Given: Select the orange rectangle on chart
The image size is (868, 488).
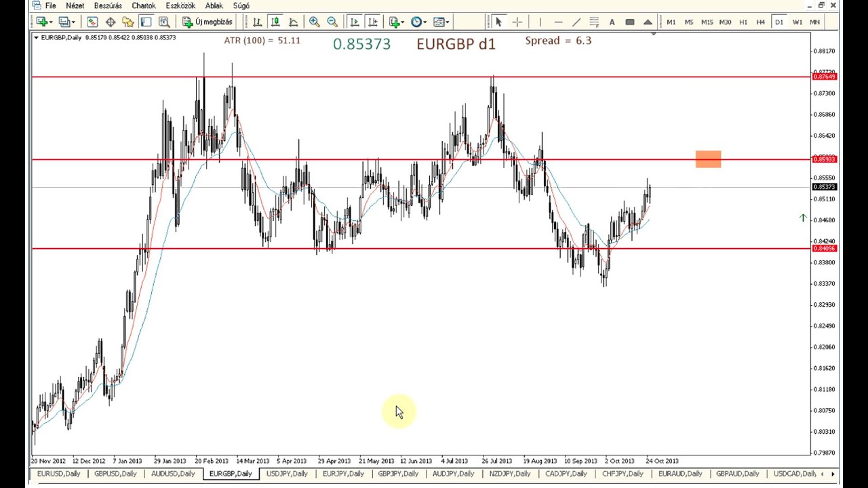Looking at the screenshot, I should 709,159.
